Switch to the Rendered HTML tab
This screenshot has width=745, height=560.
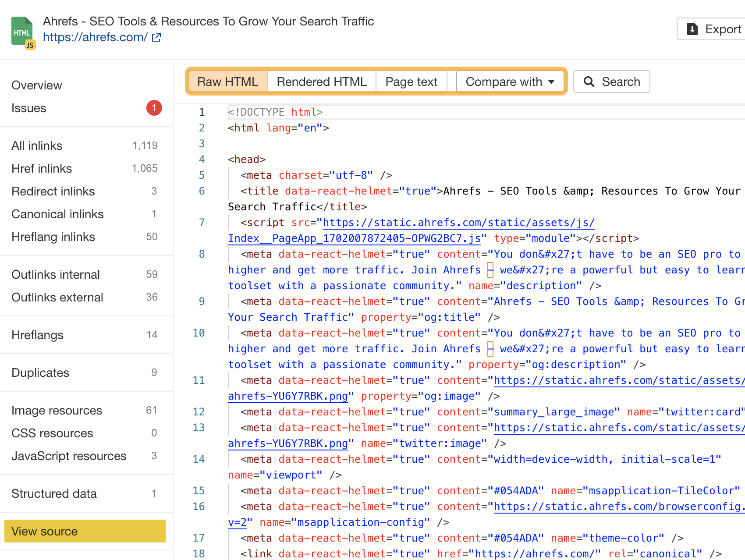pos(322,82)
